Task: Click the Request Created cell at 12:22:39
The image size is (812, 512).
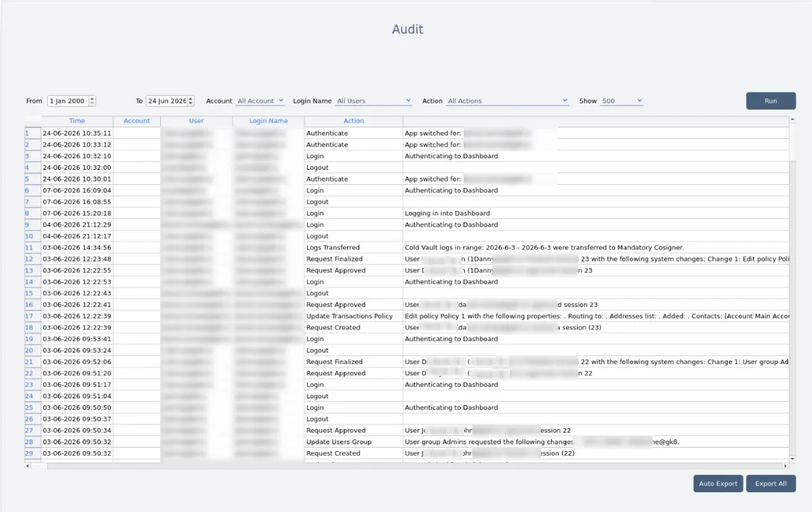Action: pos(354,328)
